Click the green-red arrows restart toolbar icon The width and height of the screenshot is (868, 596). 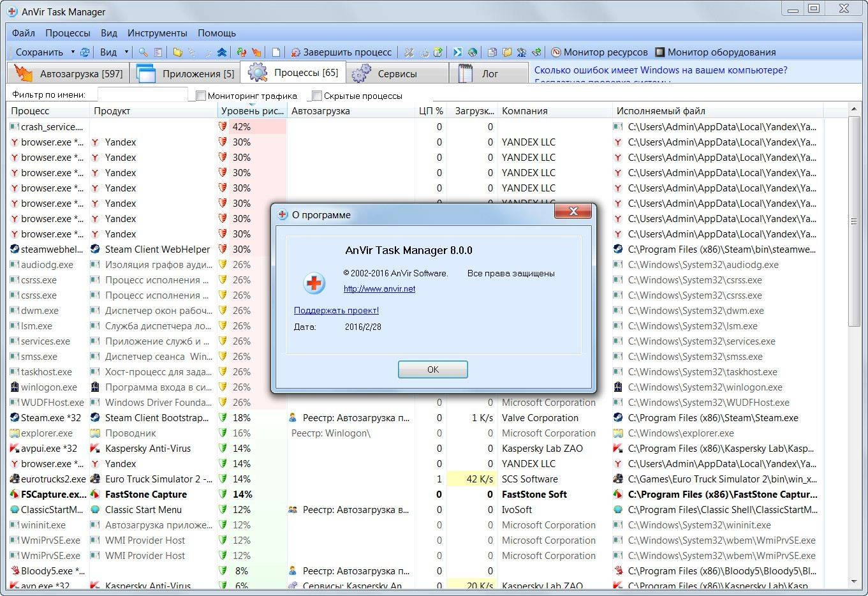(241, 52)
